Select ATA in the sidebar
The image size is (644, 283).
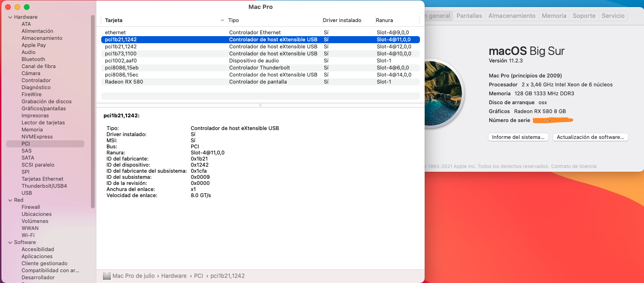26,24
